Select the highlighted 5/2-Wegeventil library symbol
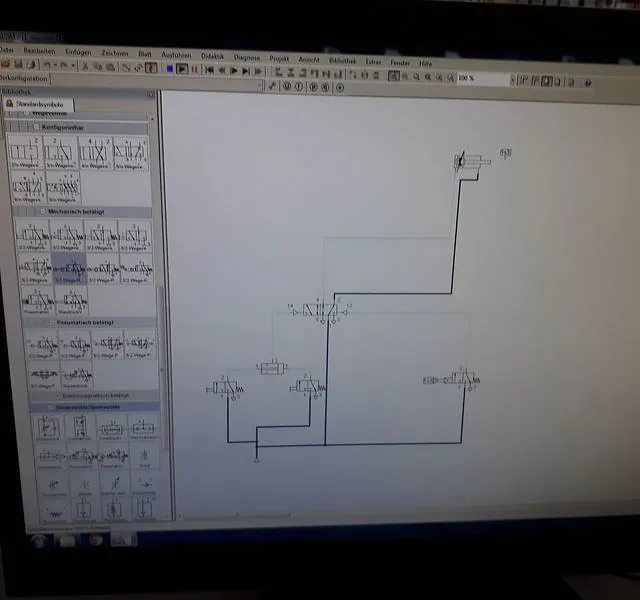Image resolution: width=640 pixels, height=600 pixels. 69,268
